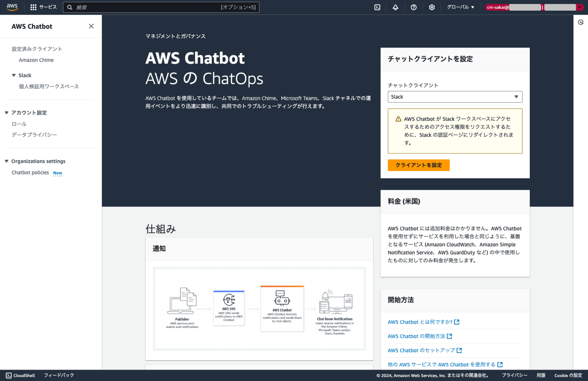
Task: Open the hexagon panel icon at right edge
Action: point(581,22)
